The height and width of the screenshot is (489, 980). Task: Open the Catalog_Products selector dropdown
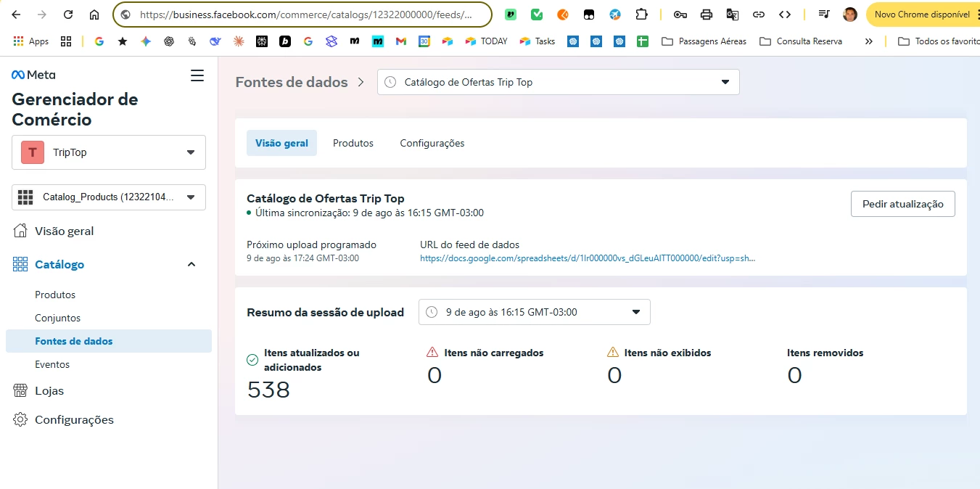click(109, 197)
